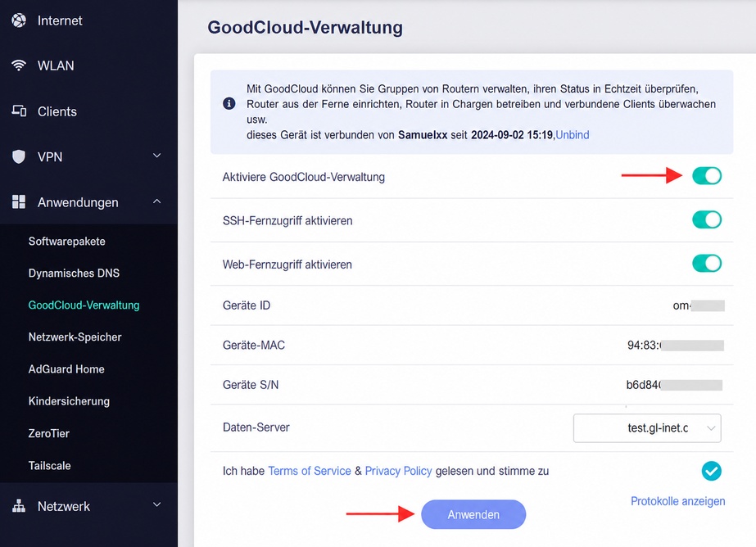This screenshot has width=756, height=547.
Task: Click the Netzwerk topology icon
Action: 19,506
